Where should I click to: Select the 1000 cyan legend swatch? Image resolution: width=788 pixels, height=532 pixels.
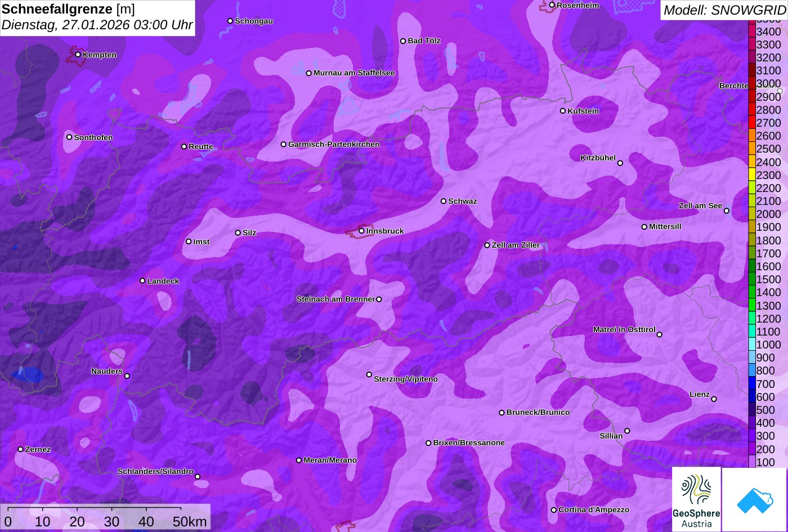point(751,344)
